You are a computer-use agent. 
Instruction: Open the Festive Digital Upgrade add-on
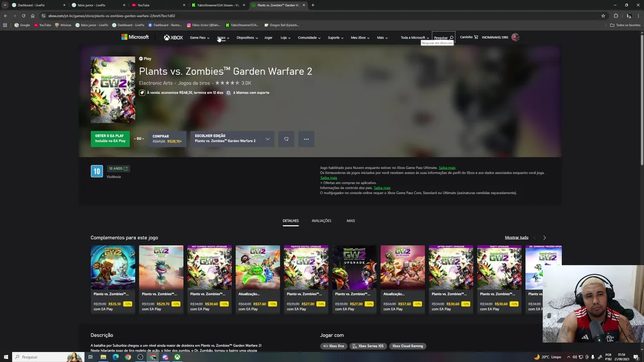point(306,279)
